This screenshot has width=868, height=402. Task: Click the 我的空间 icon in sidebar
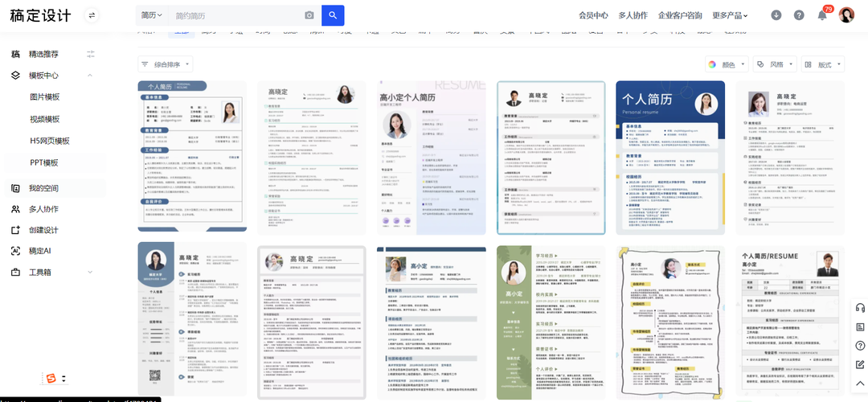coord(15,188)
